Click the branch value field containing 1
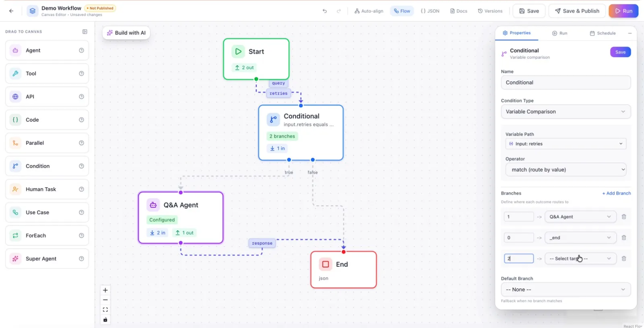The height and width of the screenshot is (328, 644). tap(519, 217)
